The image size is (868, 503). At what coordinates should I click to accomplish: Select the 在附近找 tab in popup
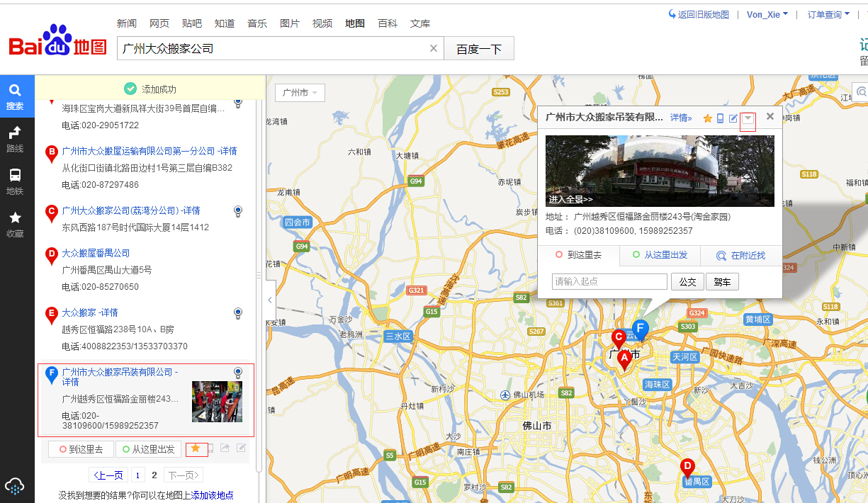(741, 256)
